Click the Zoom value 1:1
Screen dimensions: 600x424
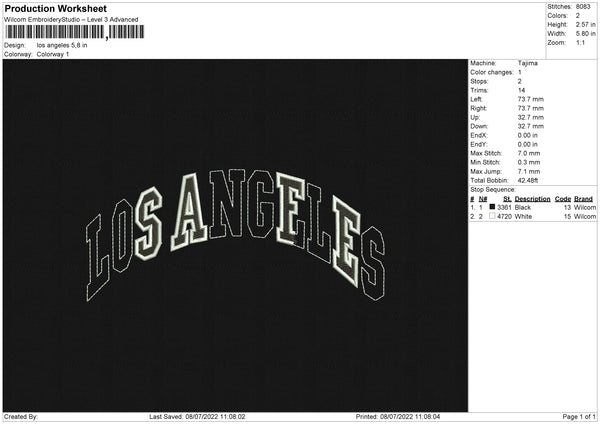(x=580, y=42)
